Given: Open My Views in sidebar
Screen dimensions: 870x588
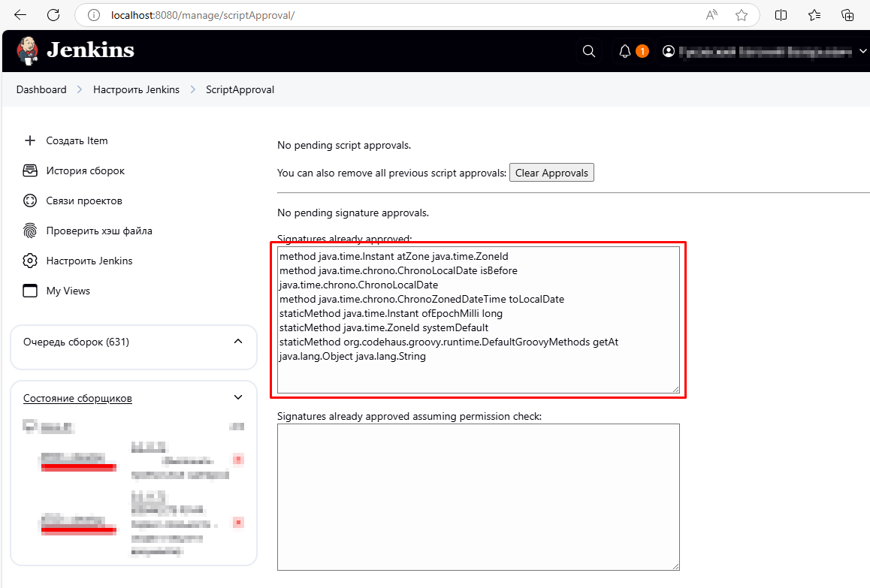Looking at the screenshot, I should point(68,291).
